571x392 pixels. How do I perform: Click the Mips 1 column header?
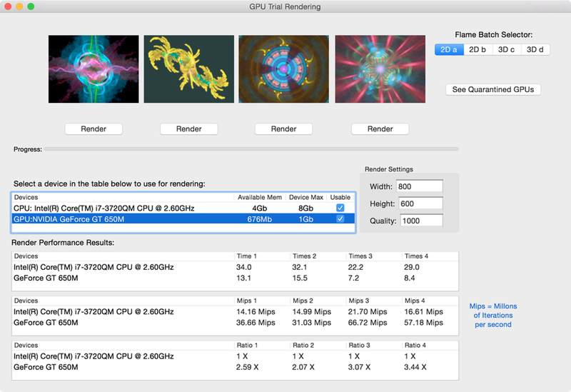tap(246, 301)
